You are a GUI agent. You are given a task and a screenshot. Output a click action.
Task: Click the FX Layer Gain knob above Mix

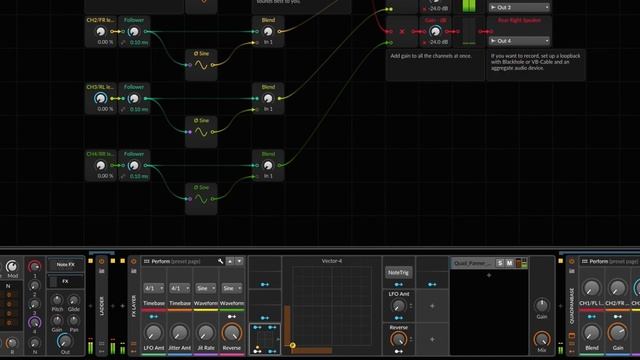542,305
